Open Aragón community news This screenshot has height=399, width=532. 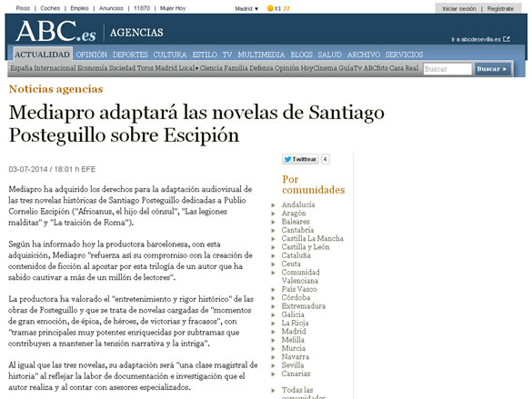[x=294, y=214]
